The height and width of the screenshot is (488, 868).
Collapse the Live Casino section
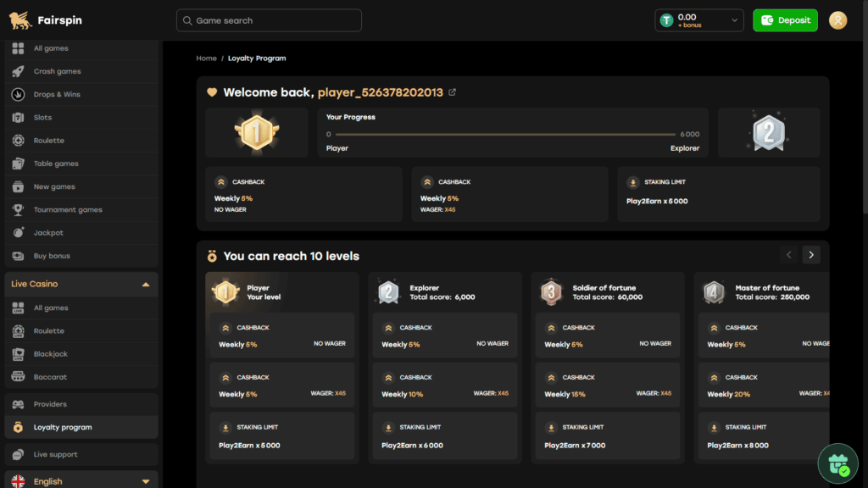146,284
